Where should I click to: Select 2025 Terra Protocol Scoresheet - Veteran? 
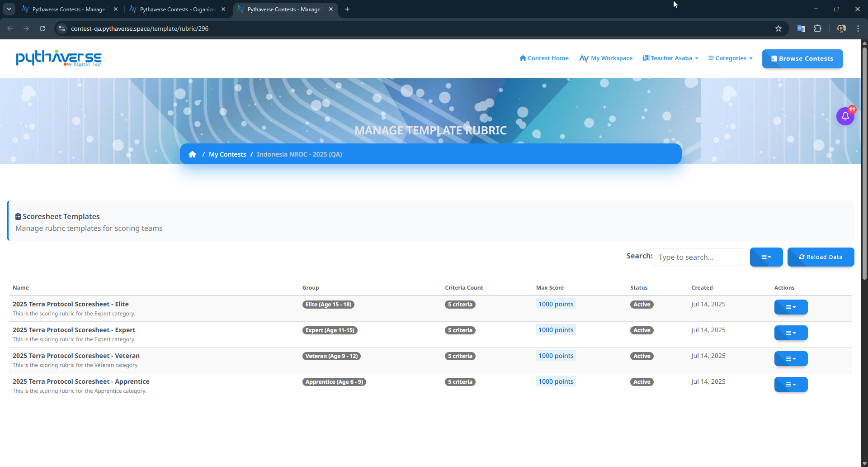pos(76,356)
